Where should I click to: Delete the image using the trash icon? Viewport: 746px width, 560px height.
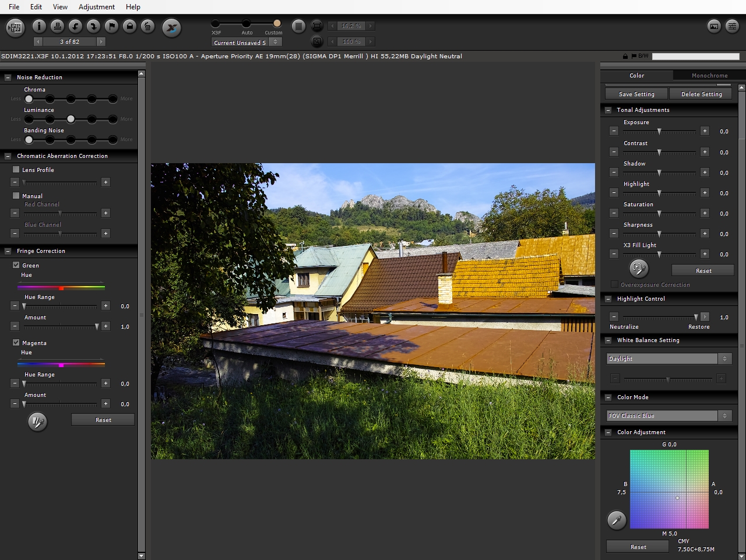[x=147, y=26]
